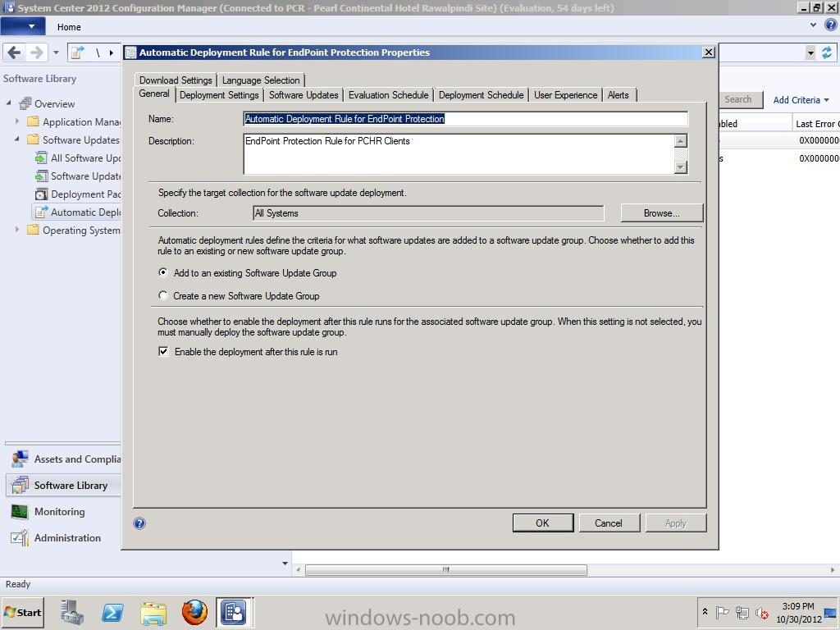Viewport: 840px width, 630px height.
Task: Click OK in the properties dialog
Action: [x=543, y=523]
